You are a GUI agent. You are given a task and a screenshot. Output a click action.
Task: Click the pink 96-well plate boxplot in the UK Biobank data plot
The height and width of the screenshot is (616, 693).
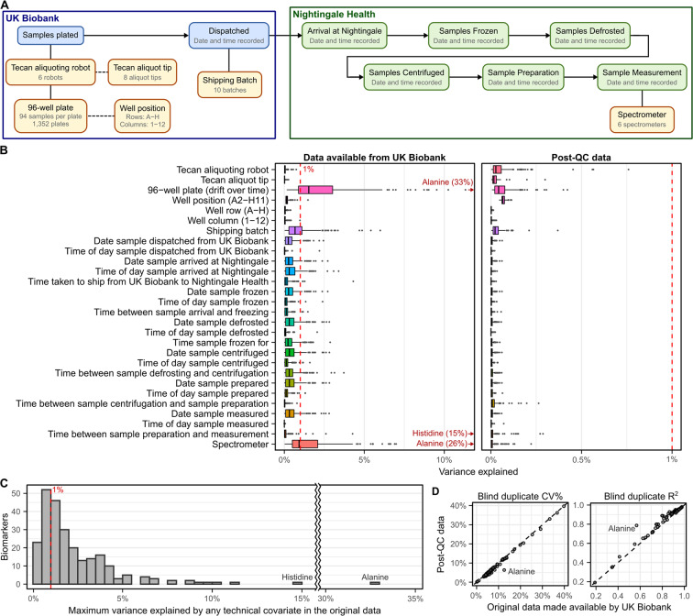pos(315,190)
